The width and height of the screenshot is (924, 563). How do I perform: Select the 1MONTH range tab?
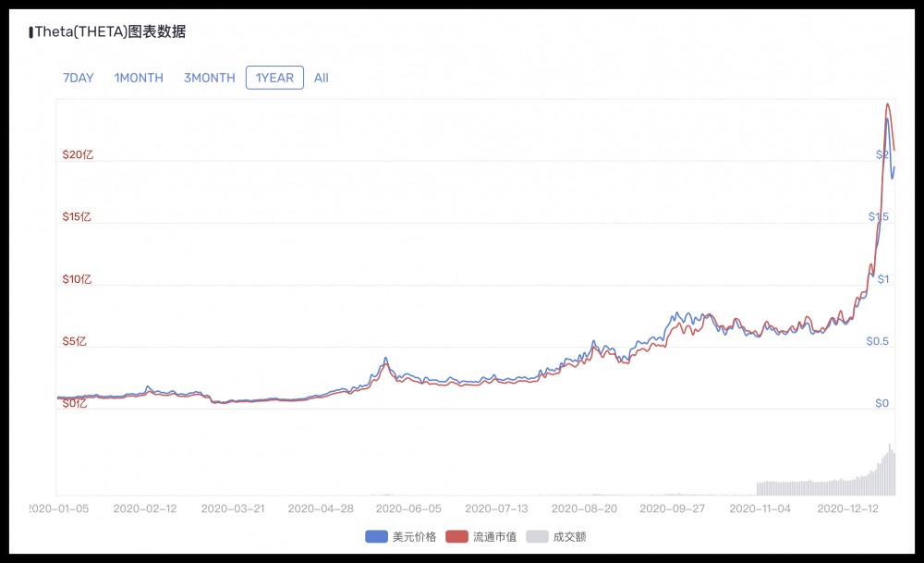coord(139,78)
